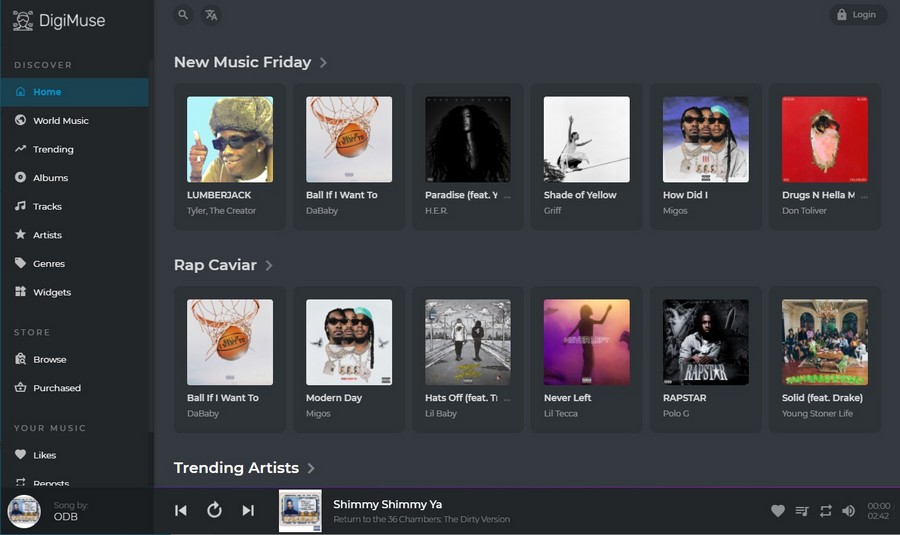Open the Browse link in the Store section
The height and width of the screenshot is (535, 900).
pyautogui.click(x=50, y=360)
